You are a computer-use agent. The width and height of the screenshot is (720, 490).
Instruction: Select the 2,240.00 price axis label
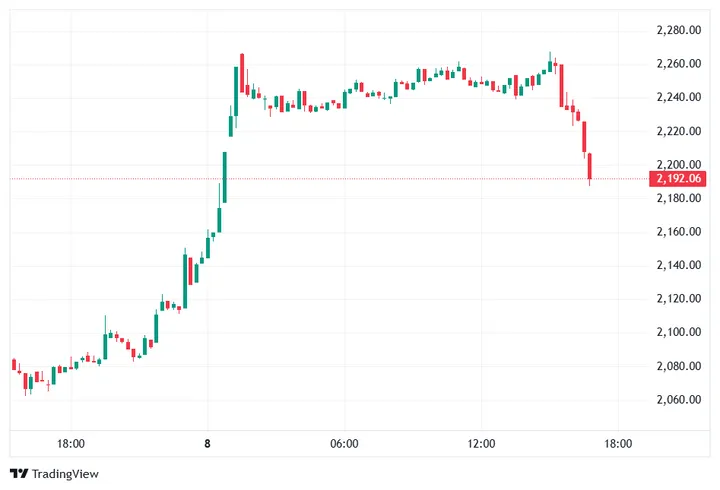680,97
